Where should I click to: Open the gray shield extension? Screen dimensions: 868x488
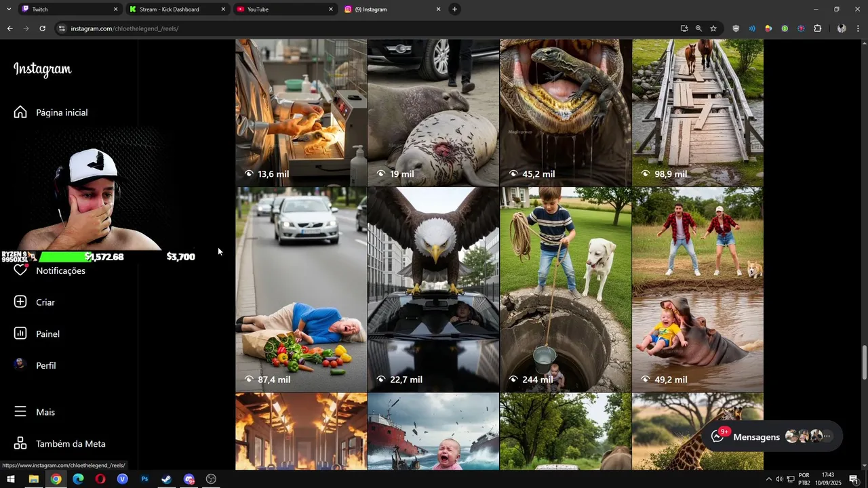coord(736,28)
